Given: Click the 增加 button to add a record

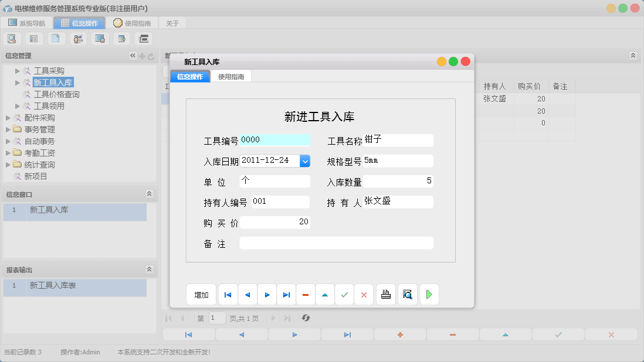Looking at the screenshot, I should 201,295.
